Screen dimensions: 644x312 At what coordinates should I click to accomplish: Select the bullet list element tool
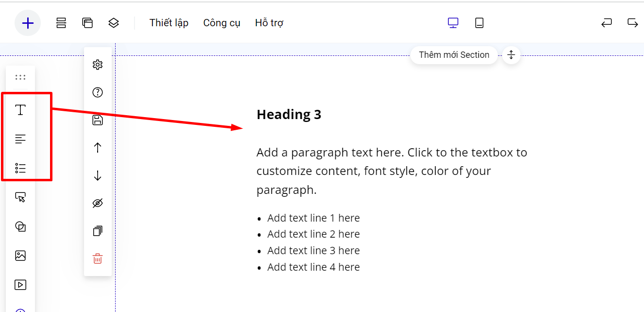click(x=20, y=168)
